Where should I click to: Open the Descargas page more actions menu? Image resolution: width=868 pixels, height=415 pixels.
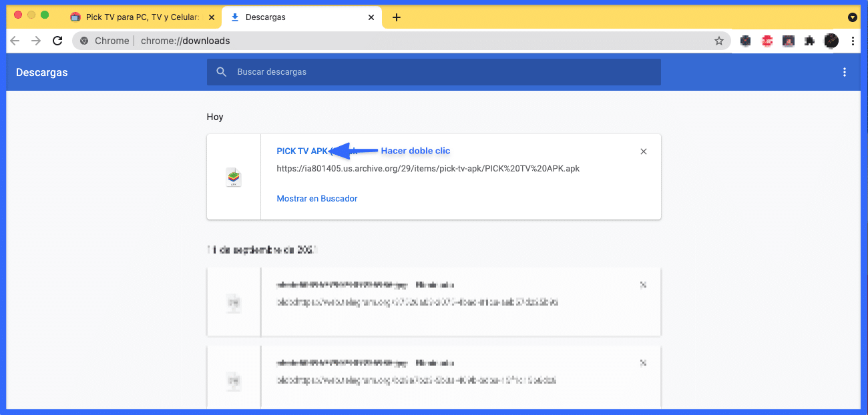tap(845, 72)
